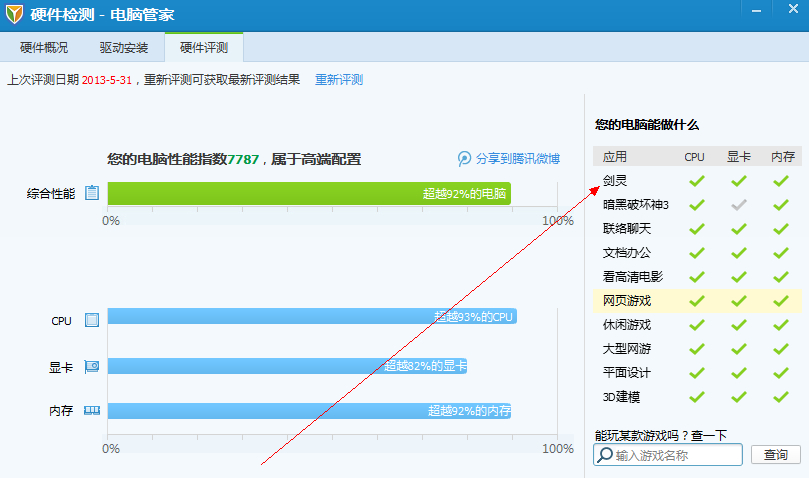Click the CPU checkmark for 文档办公
Image resolution: width=809 pixels, height=478 pixels.
click(x=697, y=253)
